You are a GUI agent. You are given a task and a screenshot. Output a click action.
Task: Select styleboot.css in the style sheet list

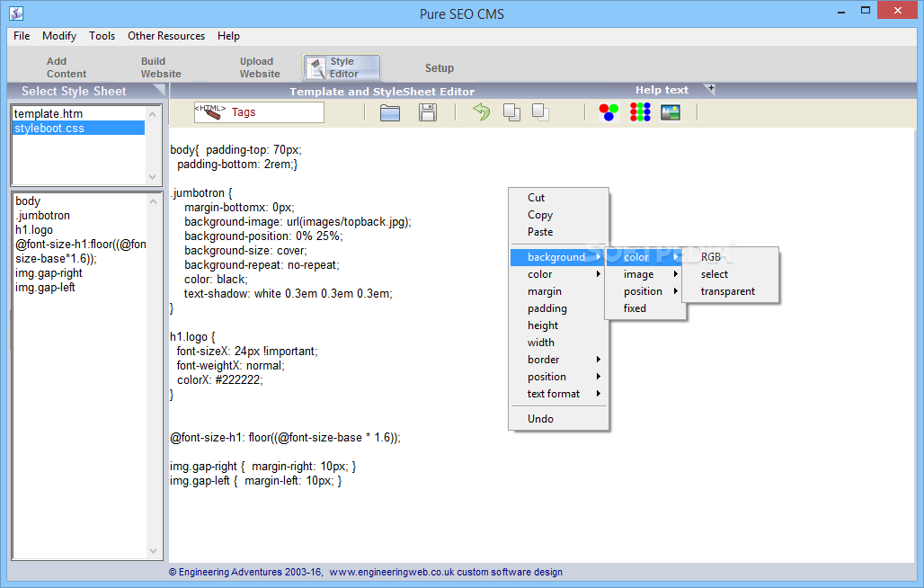[78, 128]
